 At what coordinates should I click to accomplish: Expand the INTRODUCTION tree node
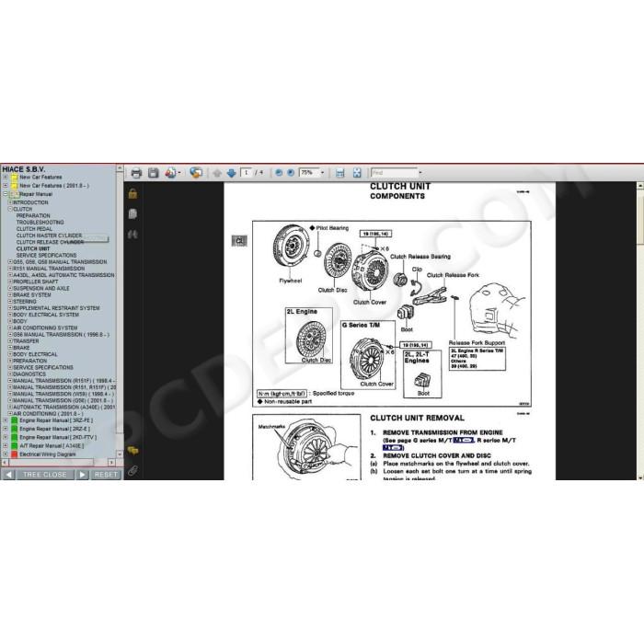pos(10,202)
